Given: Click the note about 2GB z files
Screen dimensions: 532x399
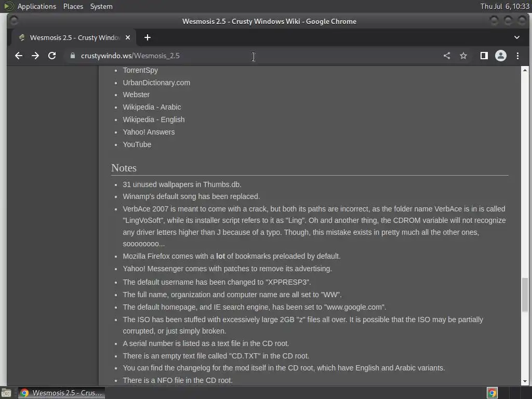Looking at the screenshot, I should (x=303, y=325).
